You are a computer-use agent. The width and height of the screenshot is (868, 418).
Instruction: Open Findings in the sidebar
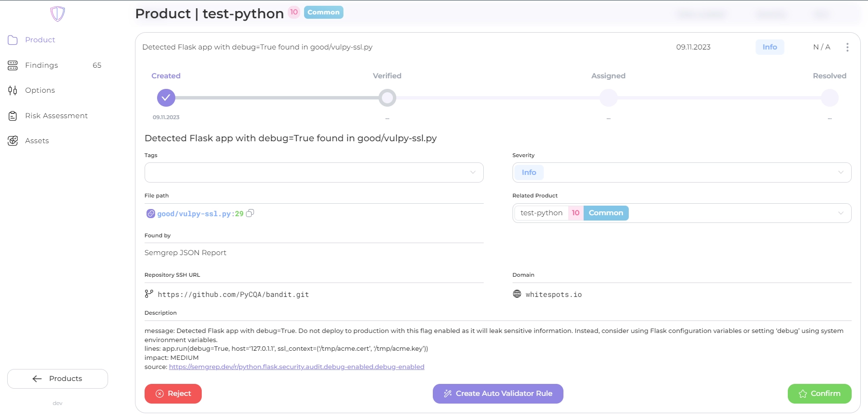41,65
